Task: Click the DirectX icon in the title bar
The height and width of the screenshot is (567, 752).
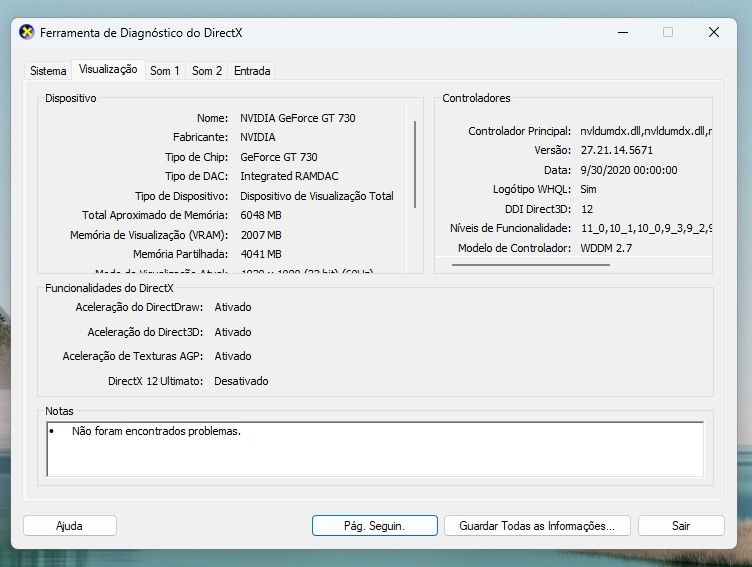Action: click(26, 32)
